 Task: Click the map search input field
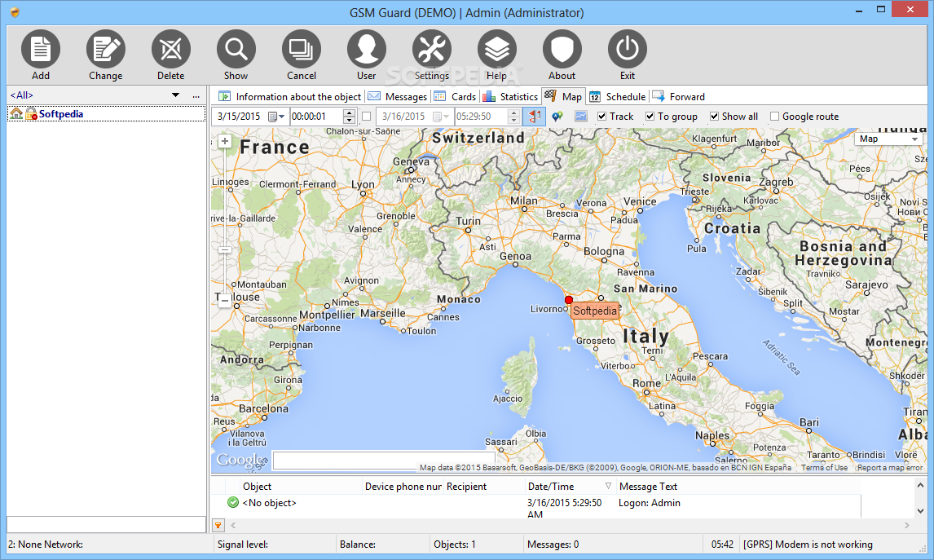383,460
